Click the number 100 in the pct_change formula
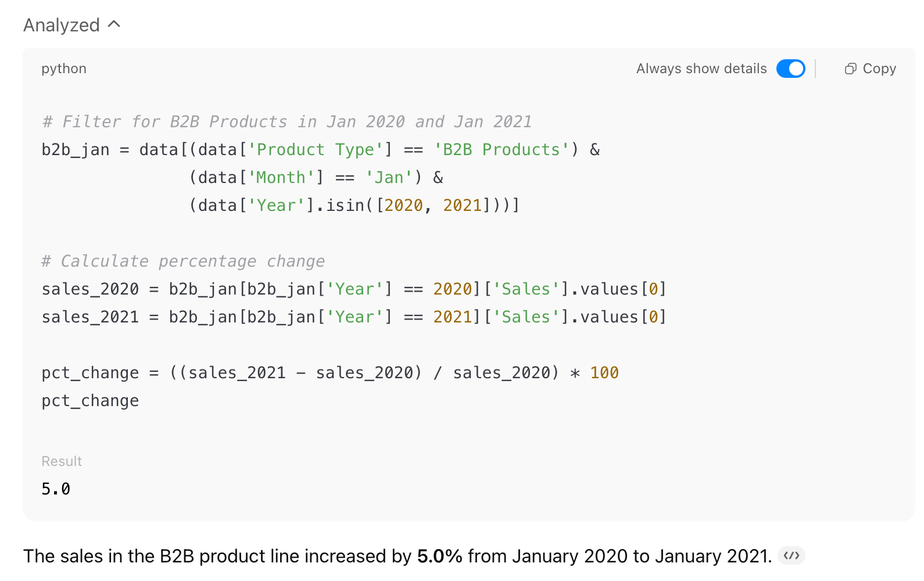Screen dimensions: 924x581 coord(604,373)
